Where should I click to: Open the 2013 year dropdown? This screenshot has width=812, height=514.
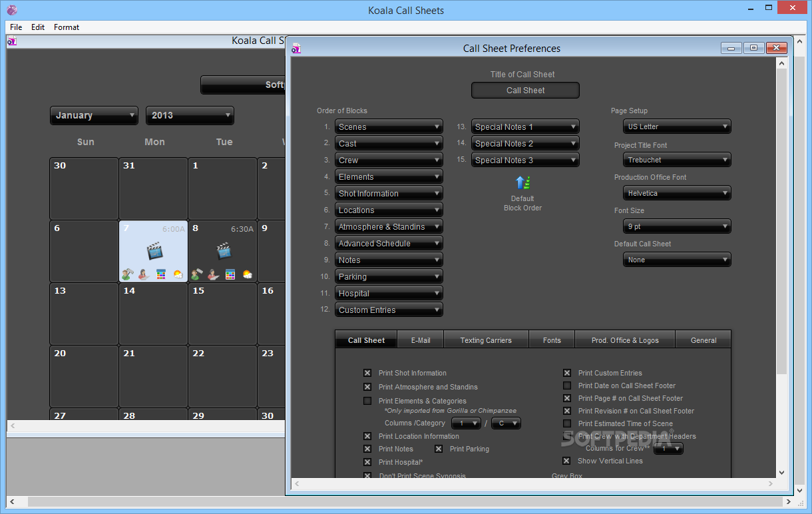click(190, 115)
